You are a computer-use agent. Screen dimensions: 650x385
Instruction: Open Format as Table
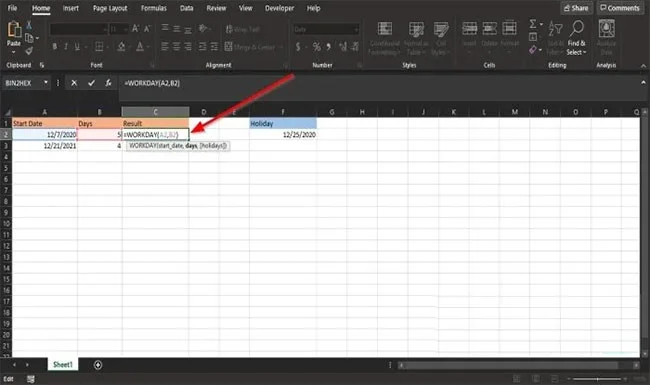[x=416, y=38]
